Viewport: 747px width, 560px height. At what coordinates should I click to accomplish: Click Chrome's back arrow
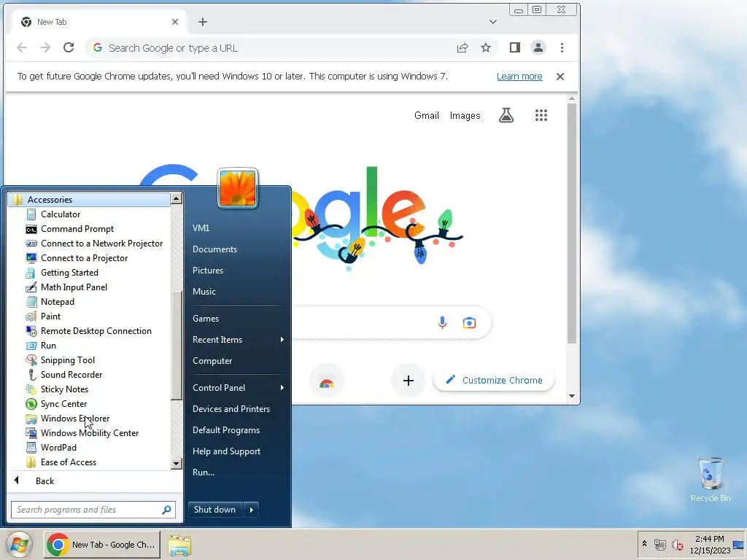[x=22, y=47]
